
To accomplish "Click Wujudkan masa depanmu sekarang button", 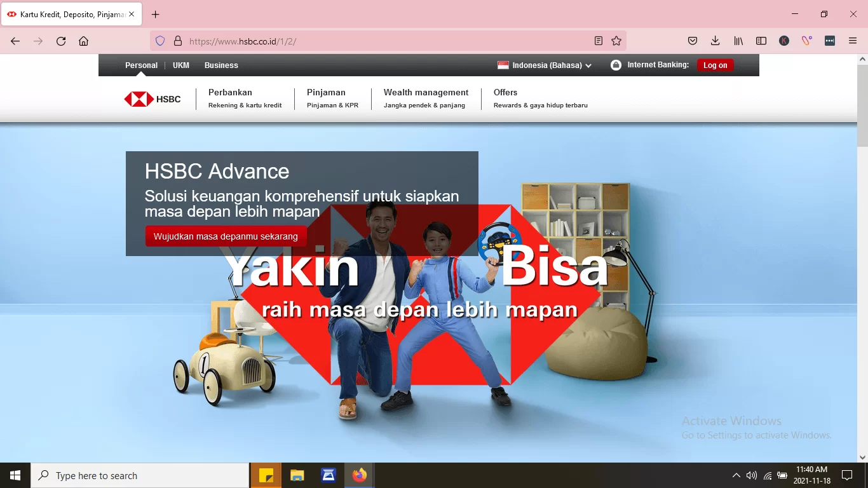I will click(x=226, y=236).
